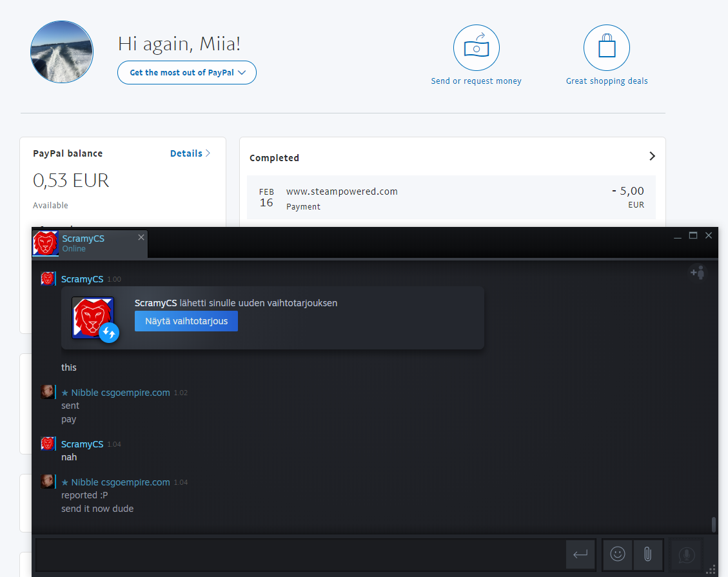
Task: Expand Get the most out of PayPal
Action: tap(186, 72)
